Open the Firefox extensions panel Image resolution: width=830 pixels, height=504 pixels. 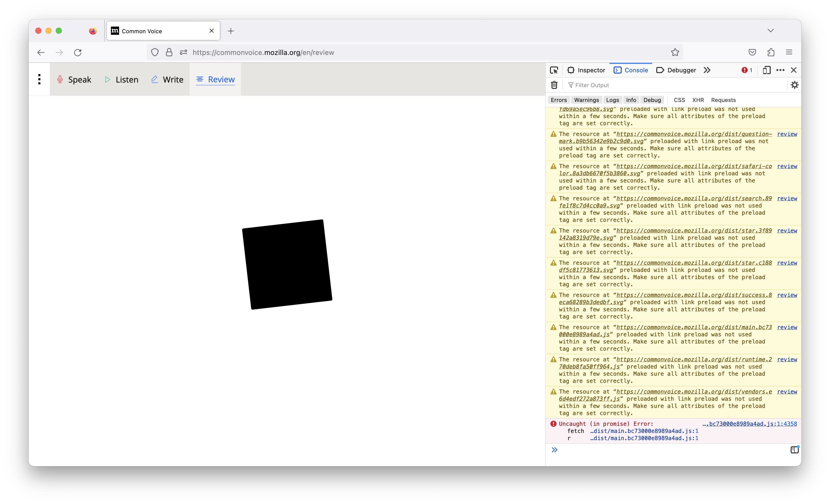pyautogui.click(x=771, y=52)
